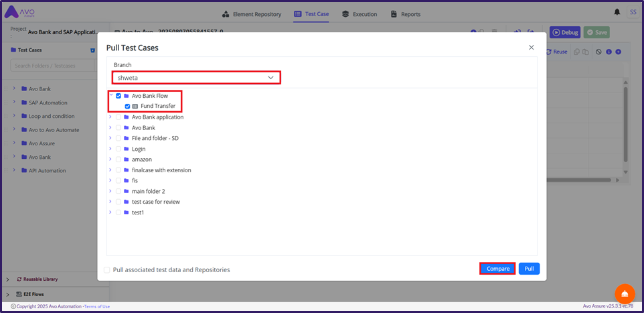Viewport: 644px width, 313px height.
Task: Uncheck the Avo Bank Flow checkbox
Action: click(x=118, y=96)
